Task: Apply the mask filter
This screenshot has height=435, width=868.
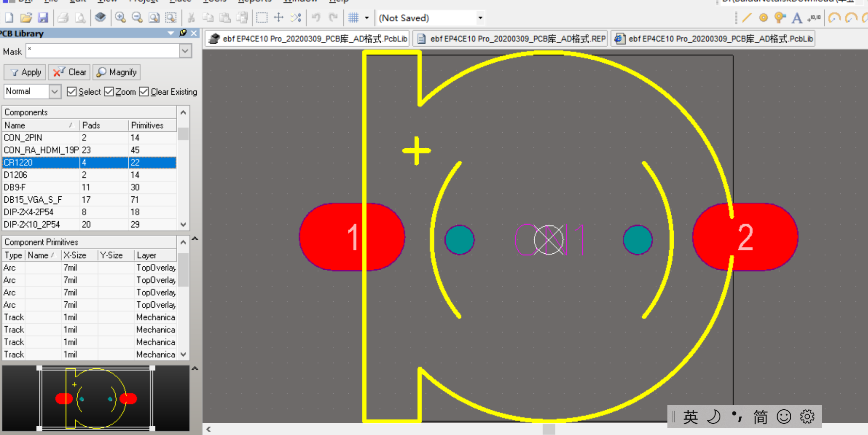Action: click(25, 72)
